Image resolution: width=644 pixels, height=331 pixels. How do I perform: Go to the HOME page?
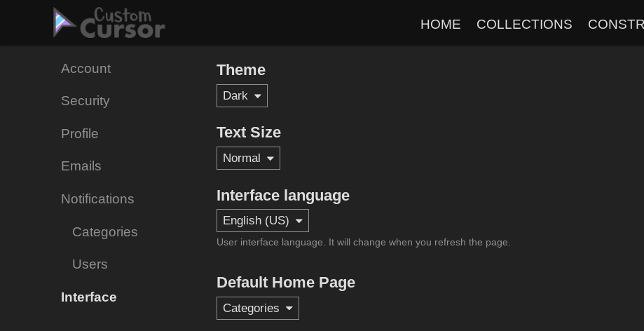pyautogui.click(x=440, y=25)
